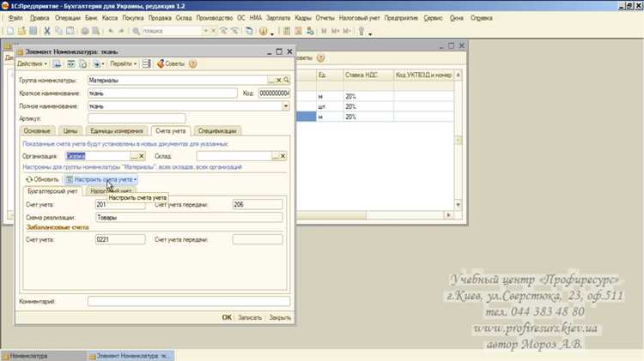Screen dimensions: 644x361
Task: Click the Print icon in main toolbar
Action: 85,31
